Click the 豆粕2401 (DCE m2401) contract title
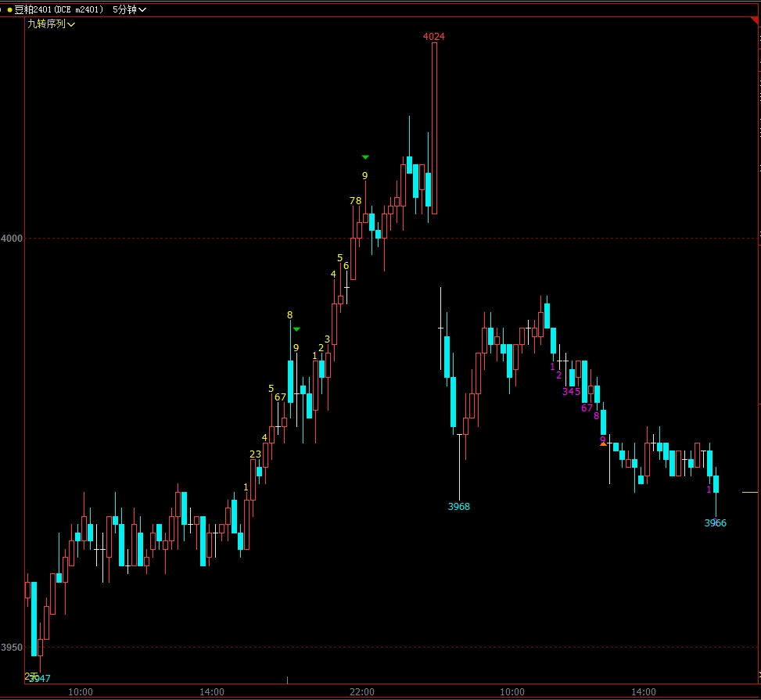 coord(59,9)
